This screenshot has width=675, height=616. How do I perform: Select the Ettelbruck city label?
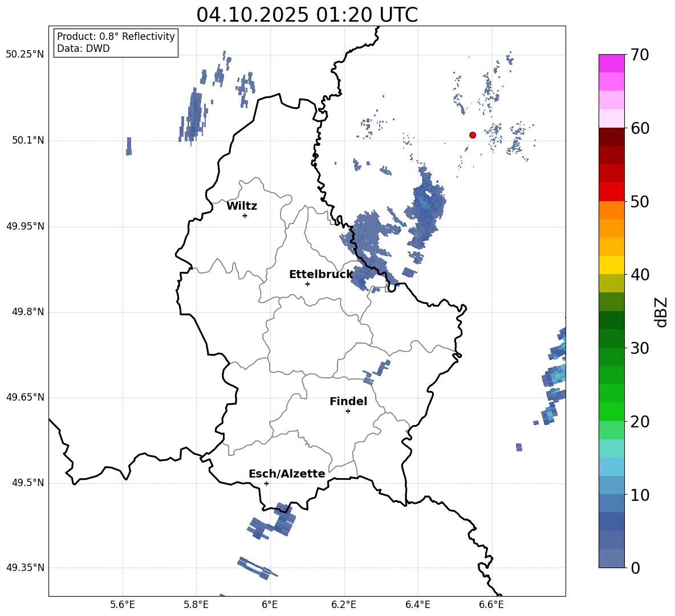[321, 275]
